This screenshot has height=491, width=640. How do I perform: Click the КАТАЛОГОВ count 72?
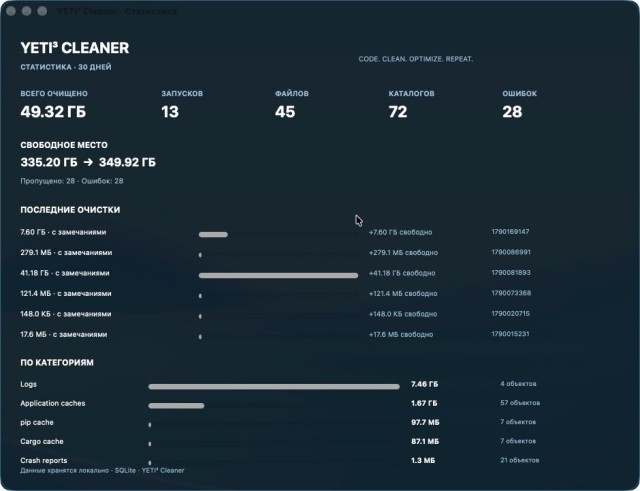[398, 111]
